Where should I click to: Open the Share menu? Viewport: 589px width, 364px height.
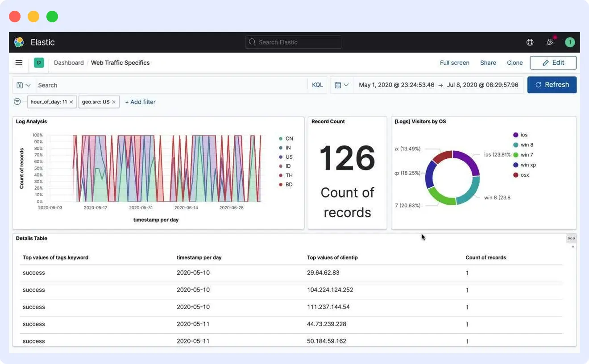pos(488,62)
